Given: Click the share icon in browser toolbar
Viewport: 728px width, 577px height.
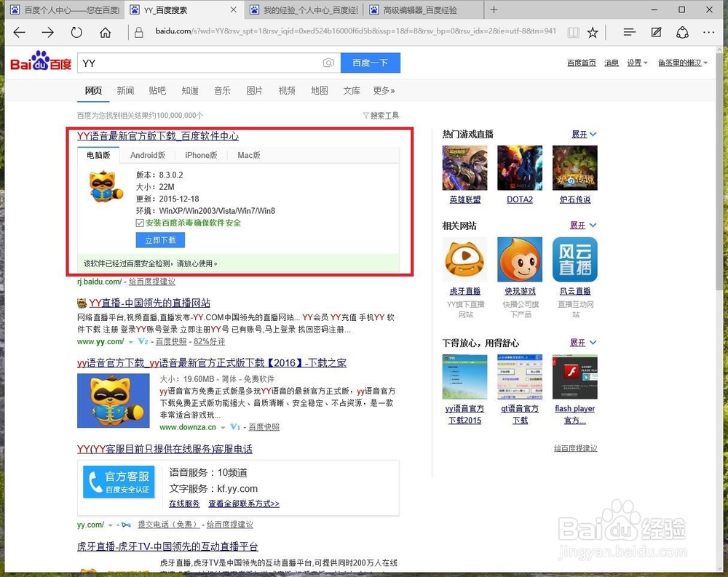Looking at the screenshot, I should tap(682, 32).
